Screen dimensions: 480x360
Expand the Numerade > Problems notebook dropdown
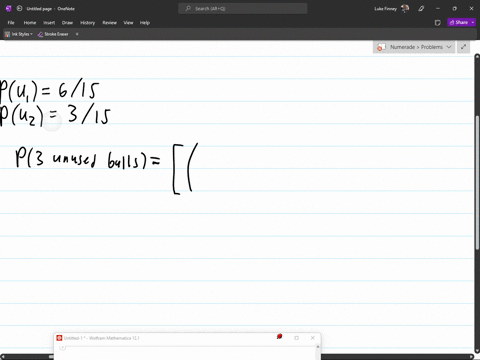pos(449,47)
